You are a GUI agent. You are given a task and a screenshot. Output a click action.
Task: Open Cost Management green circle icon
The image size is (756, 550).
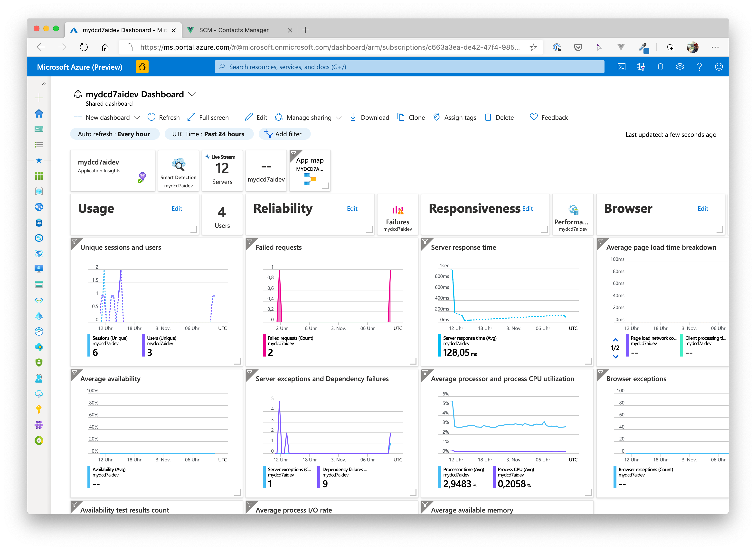click(x=39, y=440)
